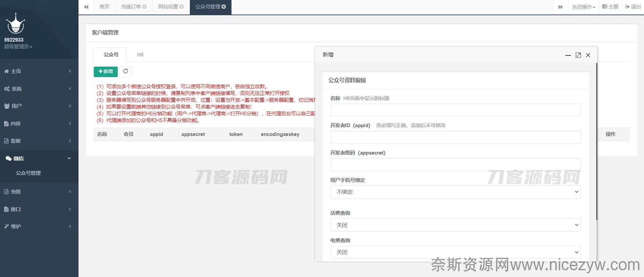Switch to the H5 sub-tab
Image resolution: width=644 pixels, height=277 pixels.
140,54
